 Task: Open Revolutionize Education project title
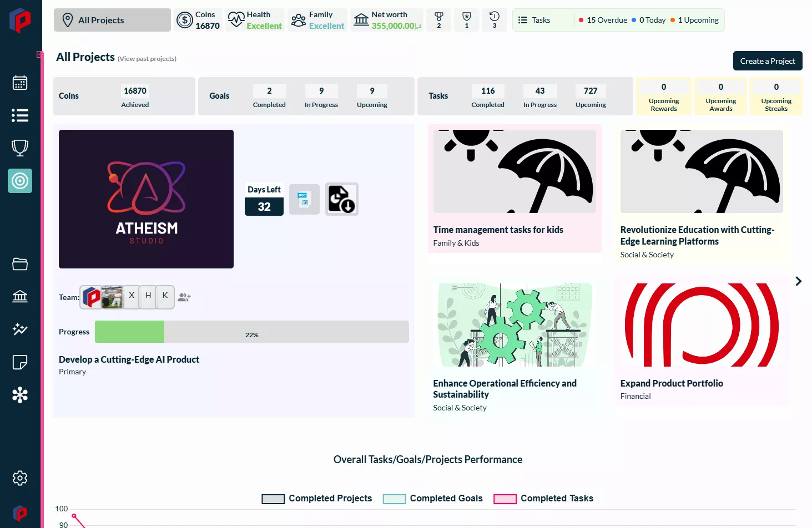[697, 236]
